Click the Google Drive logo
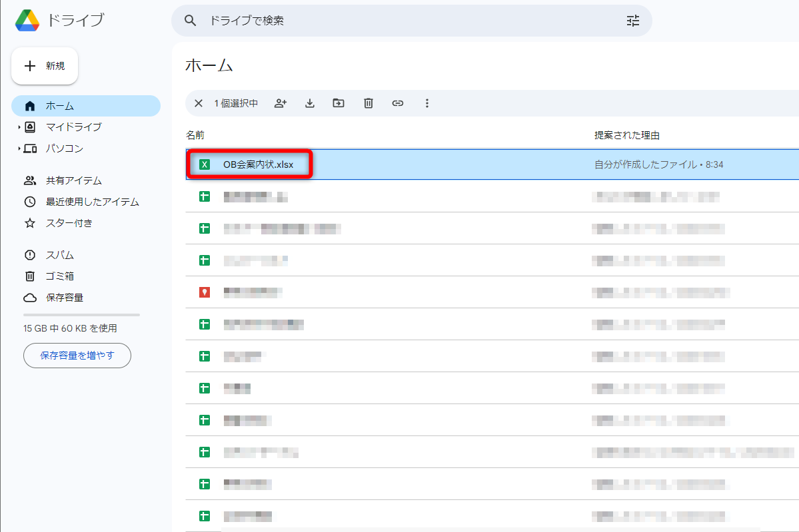This screenshot has width=799, height=532. 25,19
